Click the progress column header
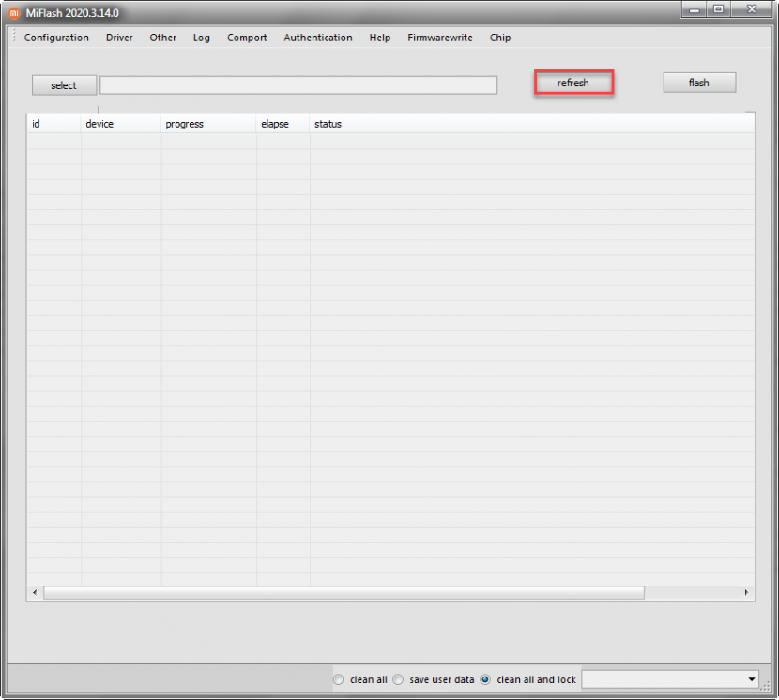The width and height of the screenshot is (779, 700). (185, 124)
